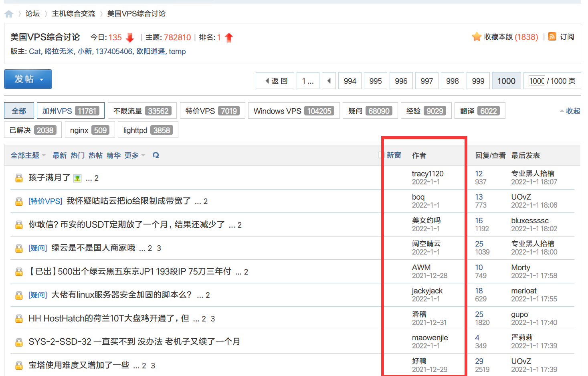The image size is (588, 376).
Task: Go to page 999
Action: point(478,81)
